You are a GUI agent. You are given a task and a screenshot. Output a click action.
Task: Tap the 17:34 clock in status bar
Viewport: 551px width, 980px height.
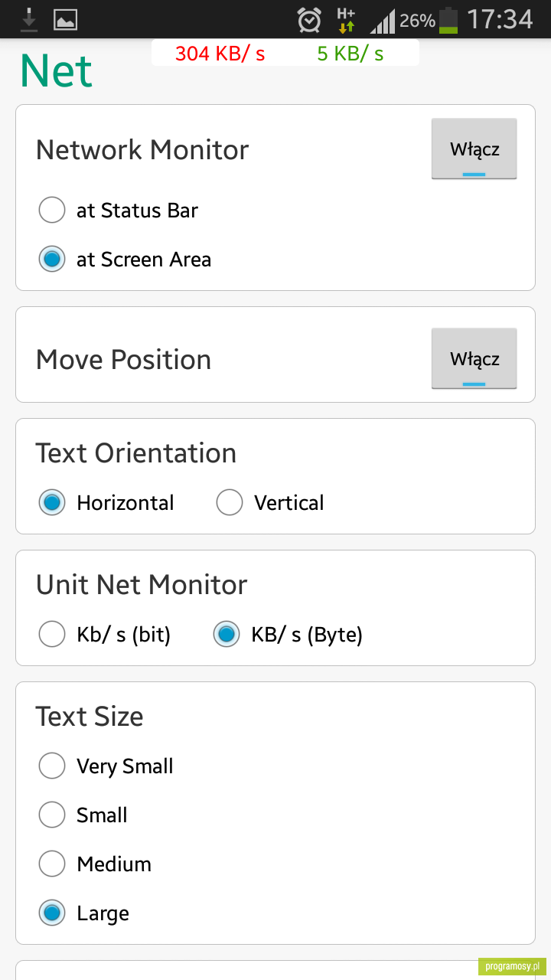coord(500,19)
